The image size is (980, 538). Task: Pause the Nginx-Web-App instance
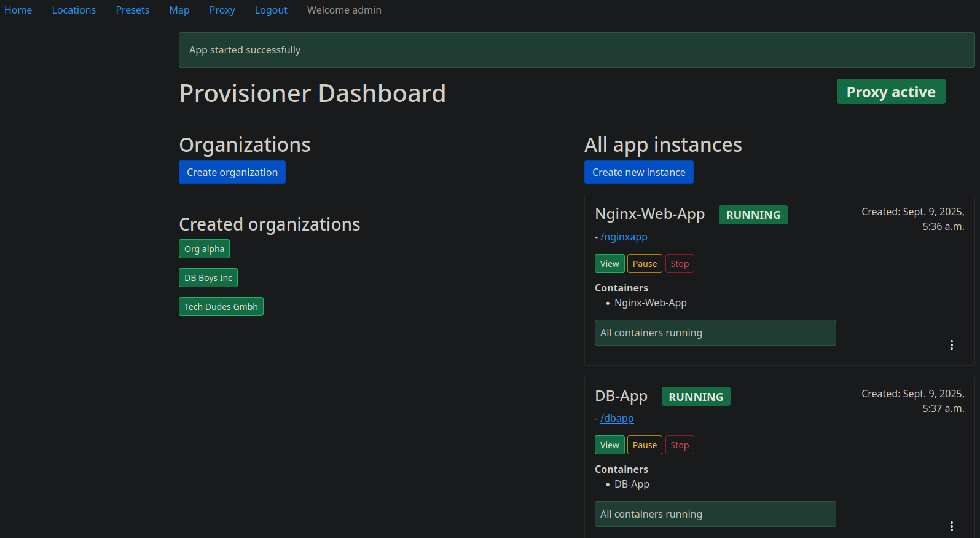[x=645, y=264]
